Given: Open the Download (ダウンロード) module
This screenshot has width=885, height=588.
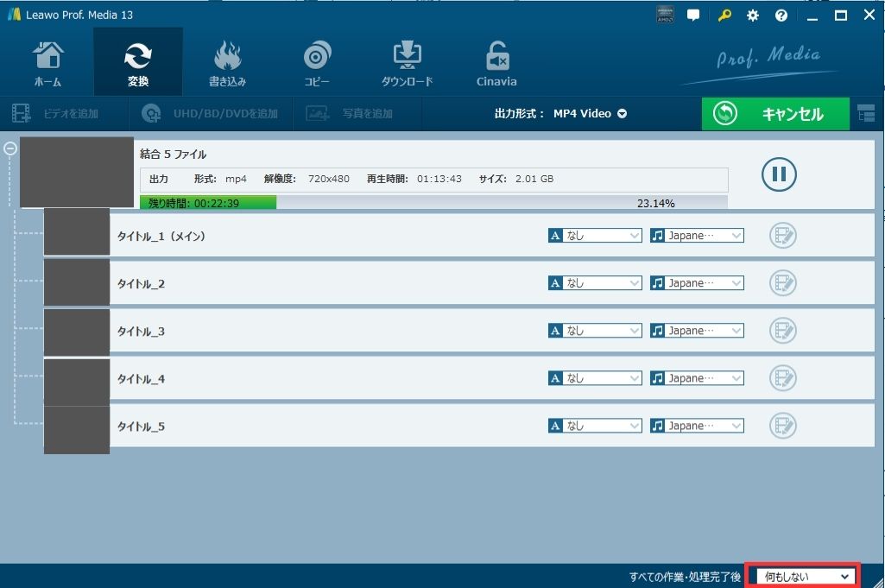Looking at the screenshot, I should [407, 62].
